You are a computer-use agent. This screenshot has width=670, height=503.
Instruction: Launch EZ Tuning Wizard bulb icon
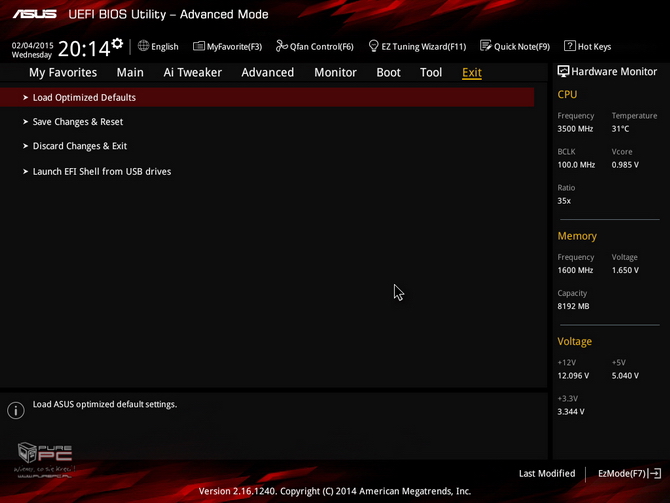[x=373, y=46]
